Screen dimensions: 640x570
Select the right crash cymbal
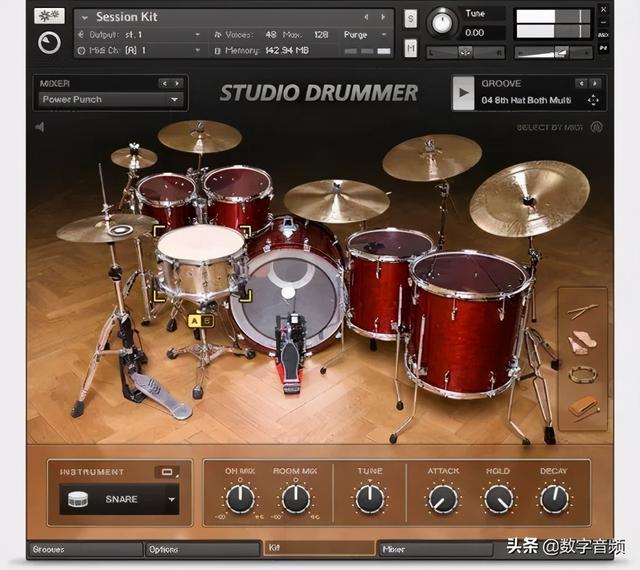432,157
